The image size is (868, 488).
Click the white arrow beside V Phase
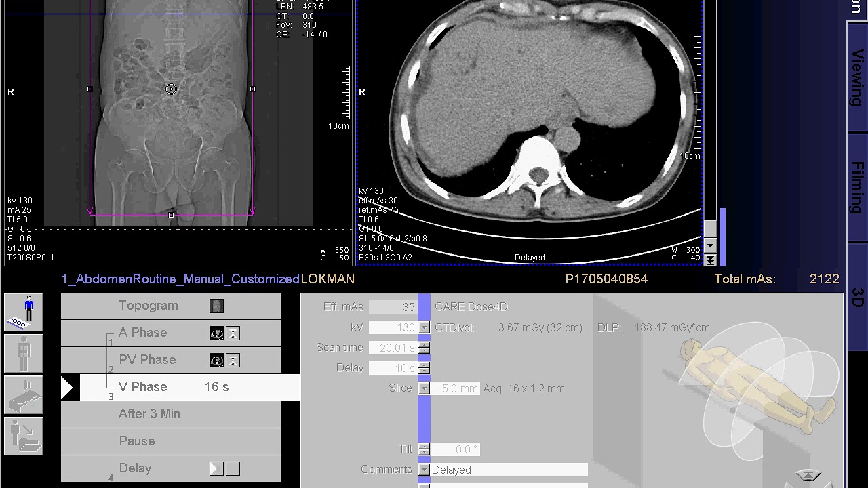click(67, 387)
